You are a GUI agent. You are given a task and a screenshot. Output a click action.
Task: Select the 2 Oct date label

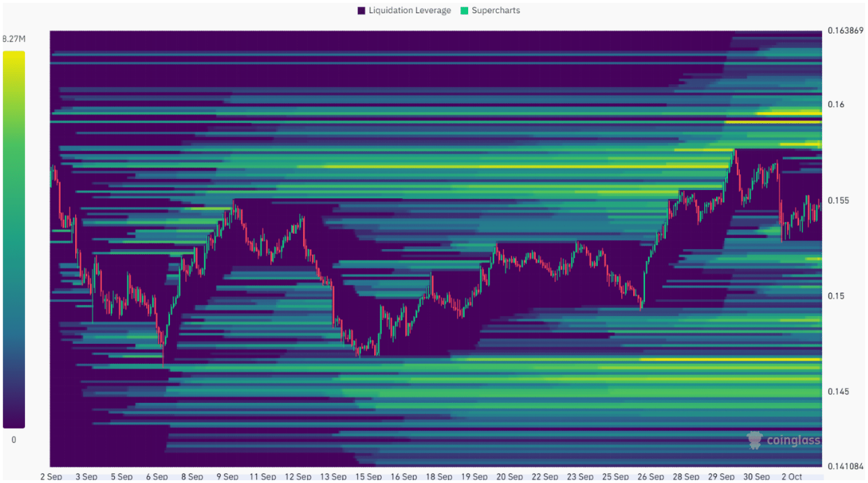pyautogui.click(x=792, y=477)
